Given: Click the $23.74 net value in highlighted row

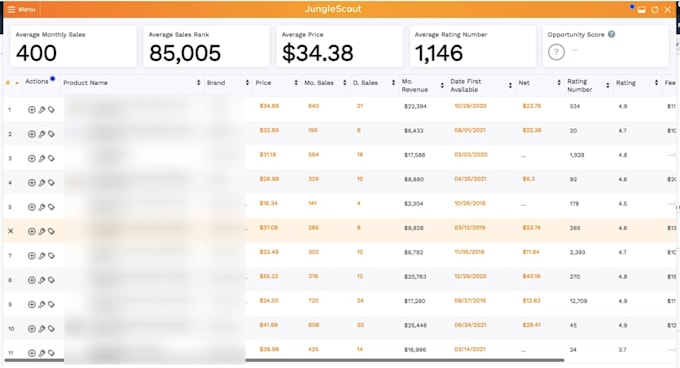Looking at the screenshot, I should pos(531,228).
